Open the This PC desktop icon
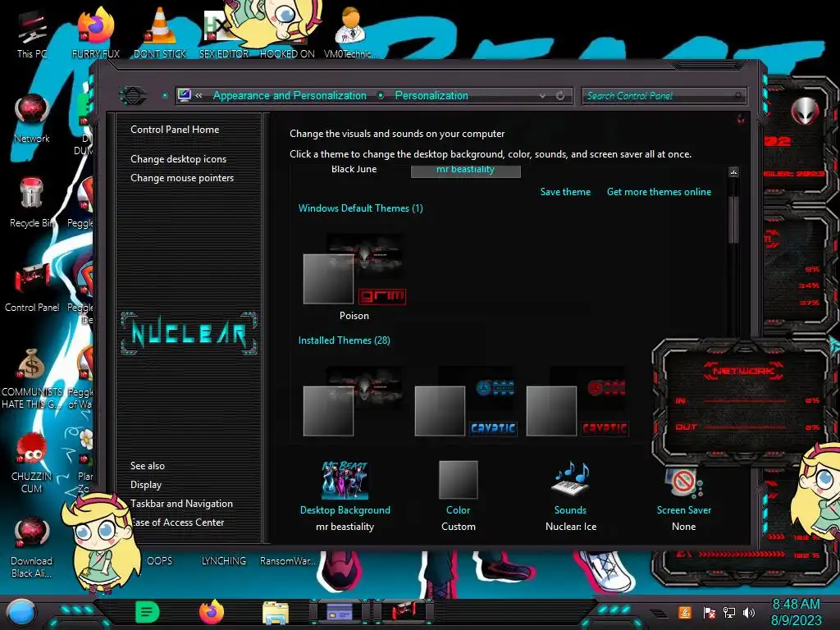This screenshot has width=840, height=630. (x=31, y=34)
